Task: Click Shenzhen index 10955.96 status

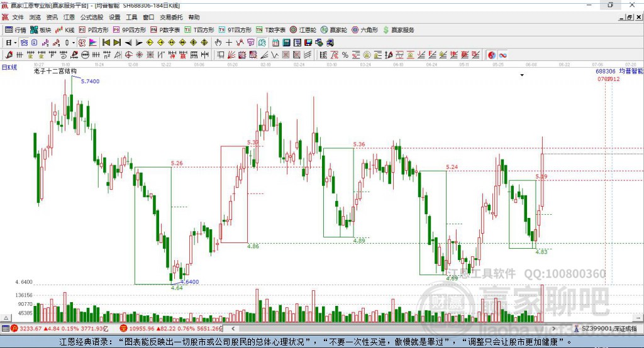Action: (142, 329)
